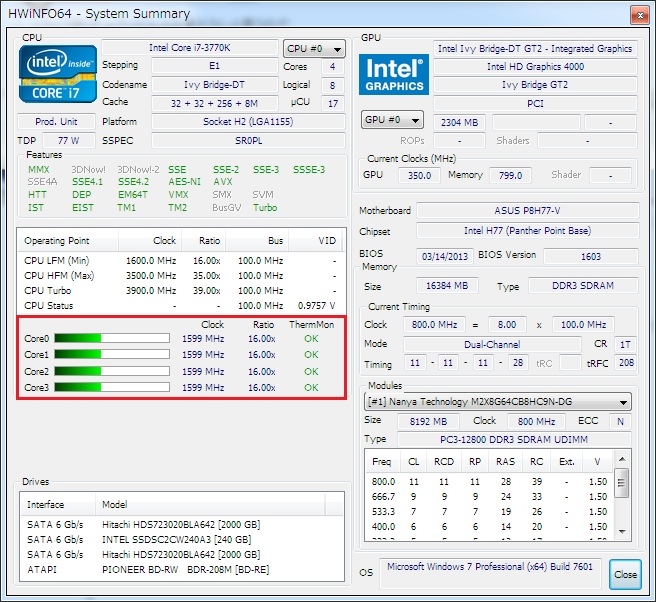Click the timing table scrollbar thumb
Image resolution: width=656 pixels, height=602 pixels.
click(x=622, y=483)
